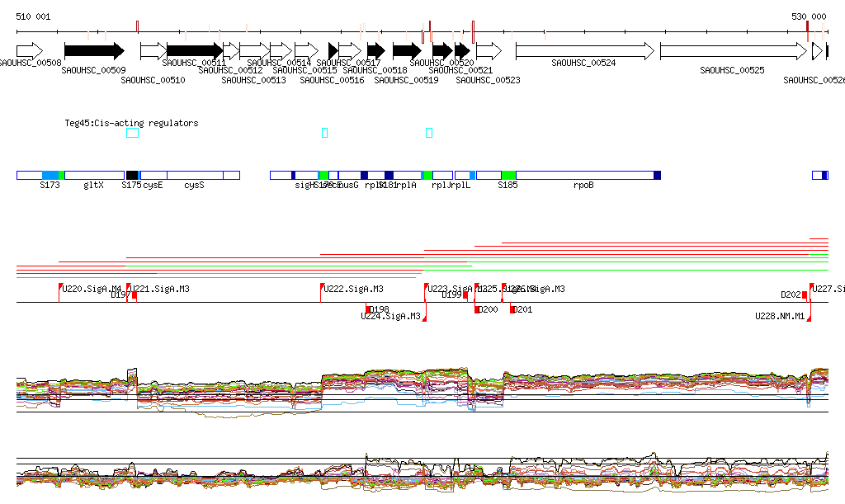Click the SAOUHSC_00509 black gene arrow
This screenshot has height=504, width=845.
click(x=94, y=51)
